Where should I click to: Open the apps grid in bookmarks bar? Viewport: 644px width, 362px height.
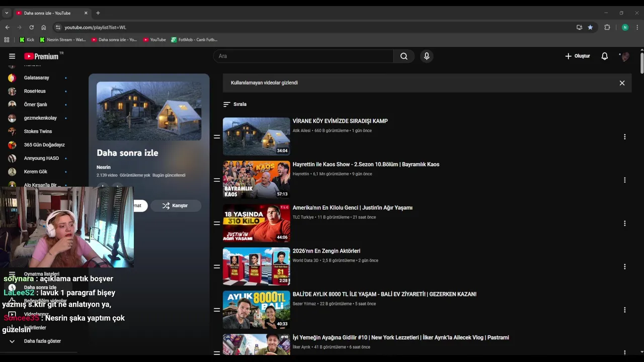(7, 40)
